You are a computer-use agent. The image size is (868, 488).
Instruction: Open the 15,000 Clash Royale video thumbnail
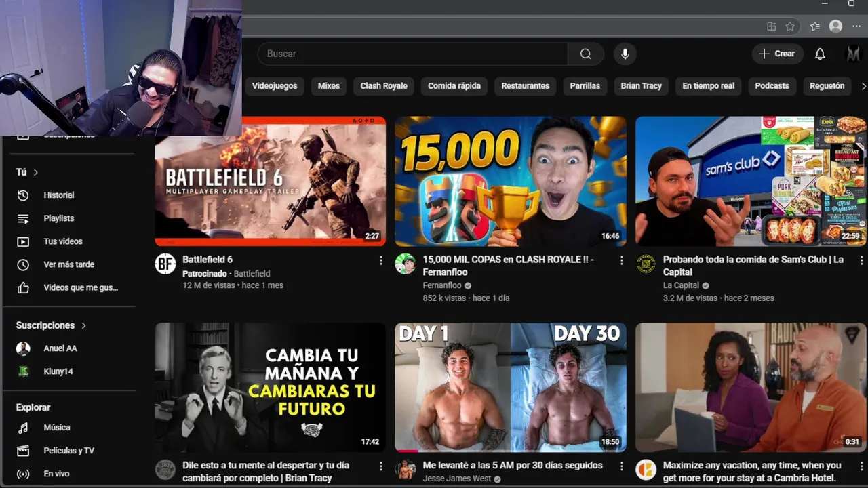click(x=511, y=181)
